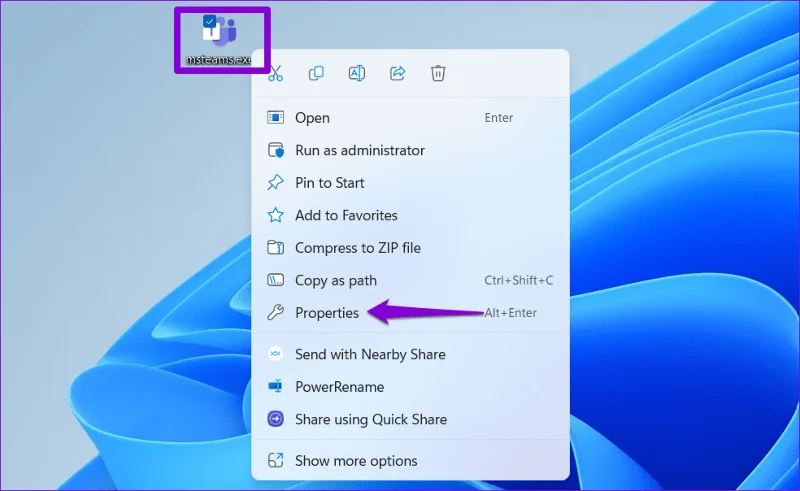Click the Copy icon in context menu

pos(316,73)
